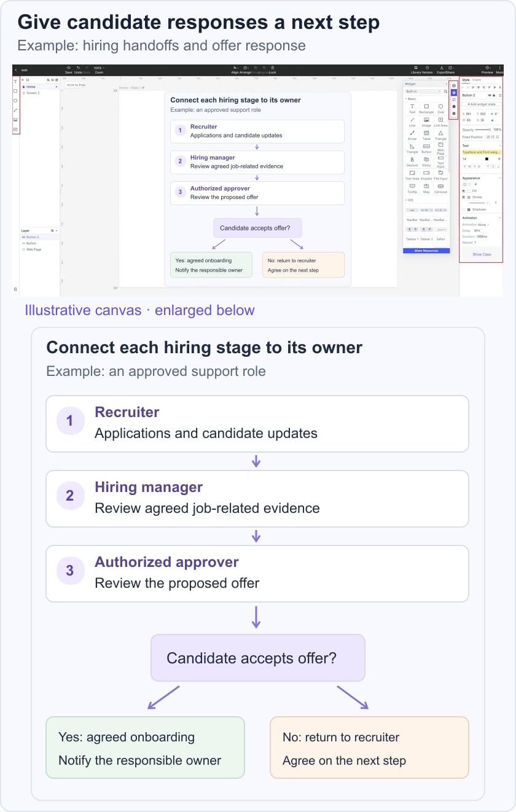516x812 pixels.
Task: Open the More options menu icon
Action: pos(500,68)
